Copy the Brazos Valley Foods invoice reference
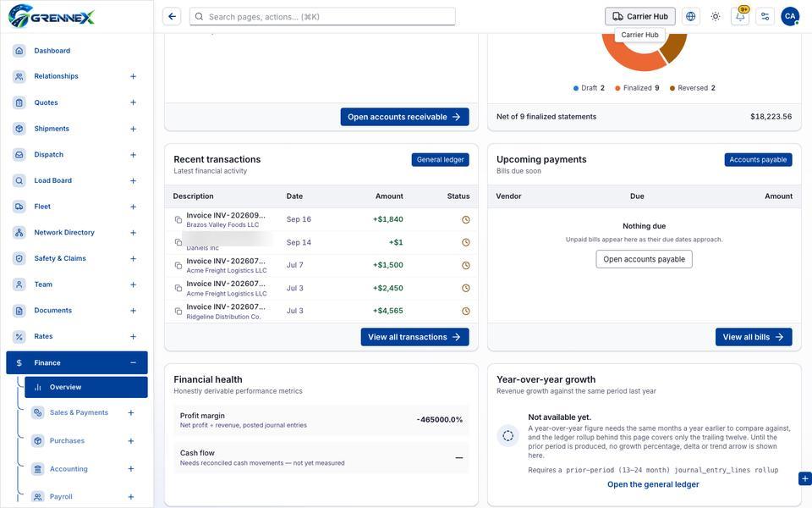 tap(178, 220)
